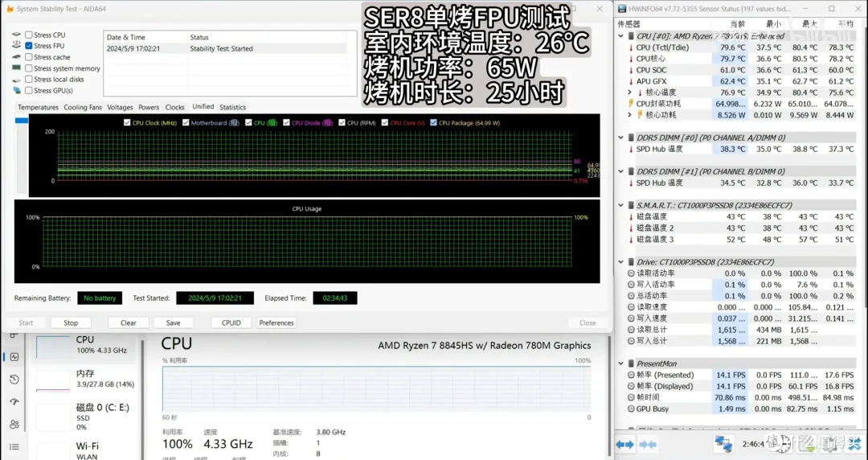Toggle Motherboard graph legend checkbox
The height and width of the screenshot is (460, 868).
186,122
